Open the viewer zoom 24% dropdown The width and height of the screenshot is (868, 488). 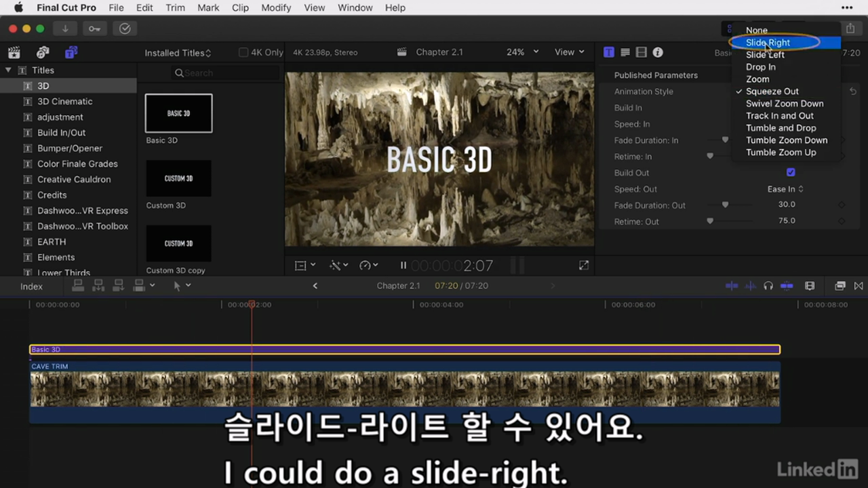coord(522,52)
